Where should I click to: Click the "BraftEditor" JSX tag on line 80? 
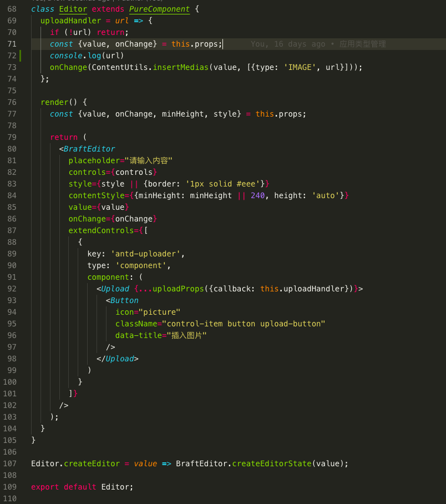point(89,149)
